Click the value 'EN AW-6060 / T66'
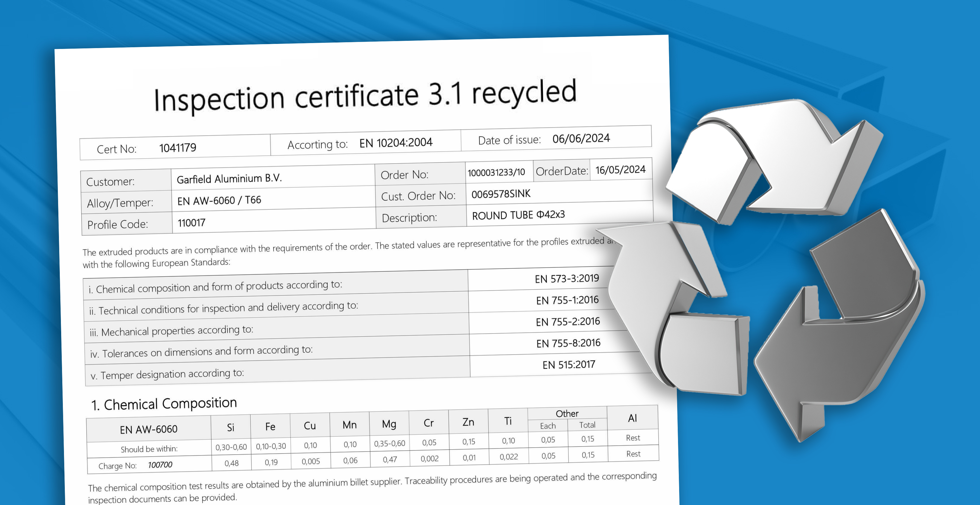Screen dimensions: 980x505 [219, 200]
